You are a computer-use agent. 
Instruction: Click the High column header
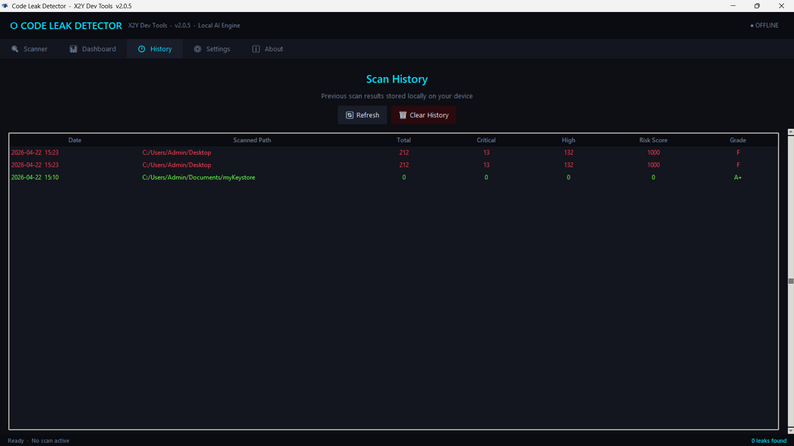tap(568, 140)
